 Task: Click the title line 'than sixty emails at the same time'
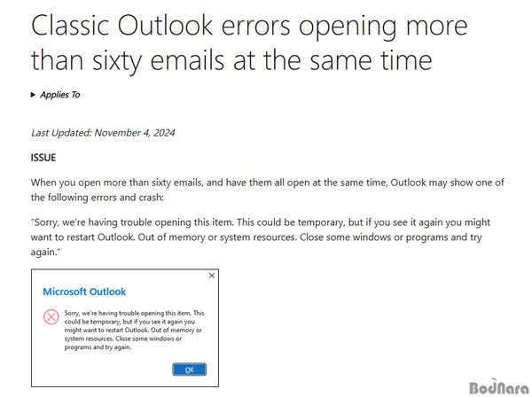[231, 60]
